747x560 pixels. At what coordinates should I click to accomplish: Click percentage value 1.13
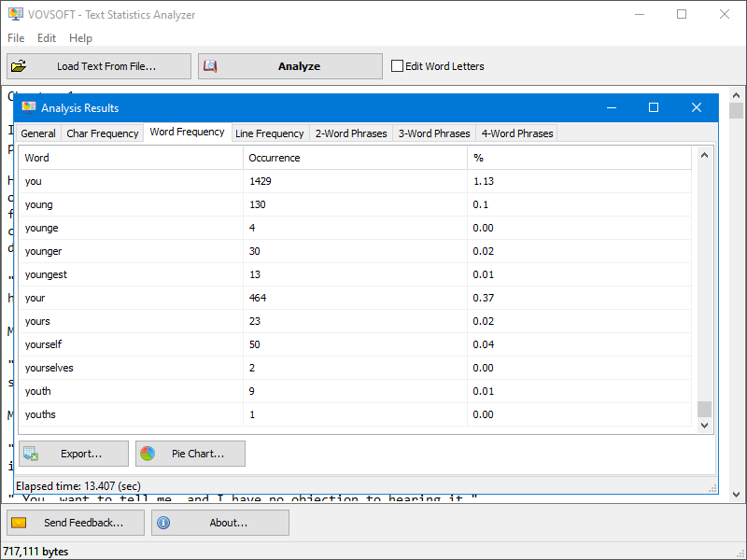484,181
